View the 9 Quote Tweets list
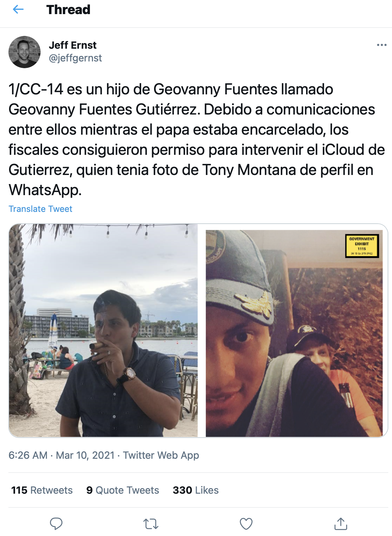392x536 pixels. point(122,490)
